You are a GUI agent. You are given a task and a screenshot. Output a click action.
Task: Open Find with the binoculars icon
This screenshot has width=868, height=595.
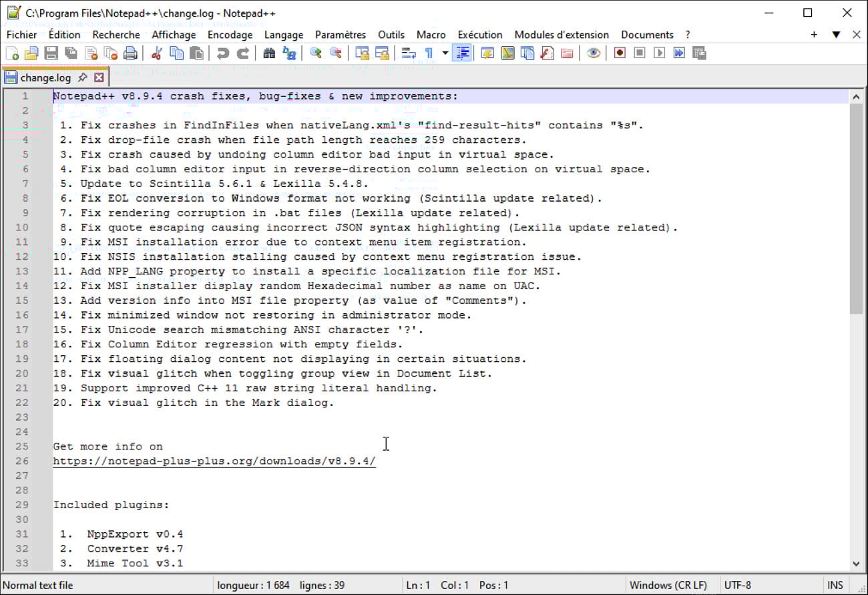pos(269,53)
